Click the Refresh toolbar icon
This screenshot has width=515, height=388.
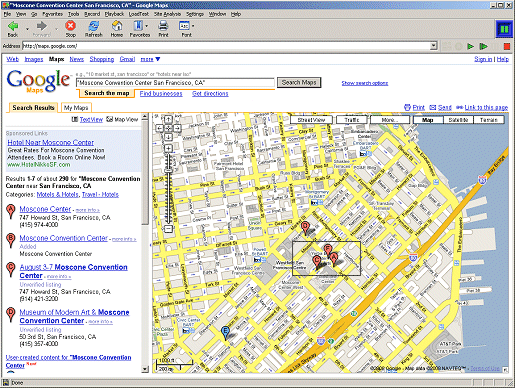pos(94,26)
